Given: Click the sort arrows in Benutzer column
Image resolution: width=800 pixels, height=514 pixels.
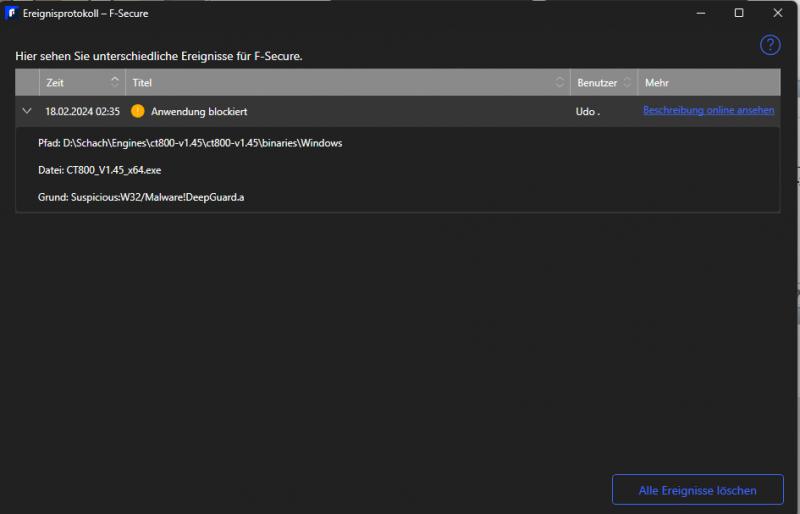Looking at the screenshot, I should (627, 82).
